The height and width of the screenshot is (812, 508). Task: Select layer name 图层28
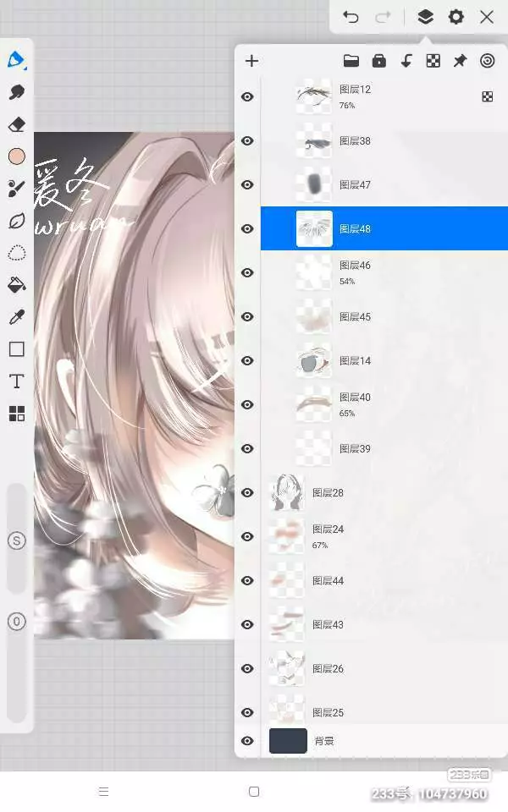click(329, 492)
